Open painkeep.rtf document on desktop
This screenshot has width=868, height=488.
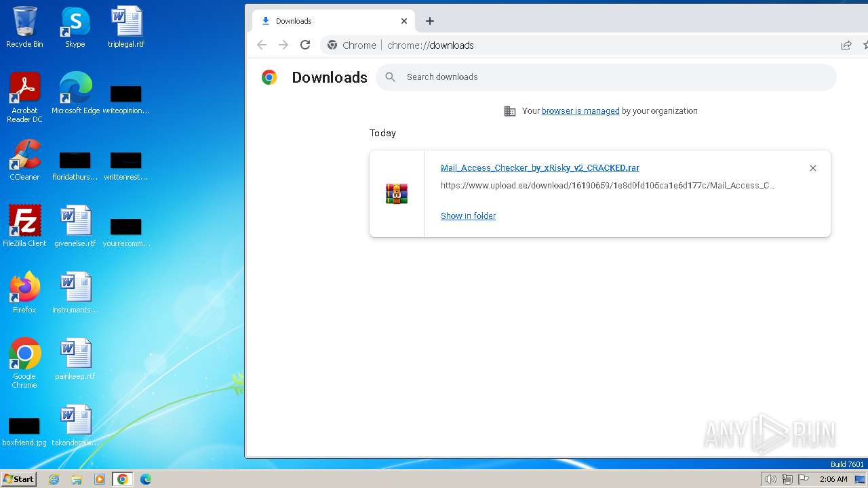click(75, 359)
